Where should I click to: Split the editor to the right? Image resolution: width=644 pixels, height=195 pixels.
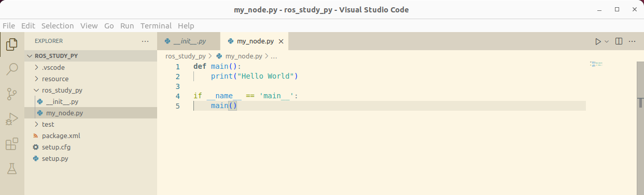pos(619,41)
